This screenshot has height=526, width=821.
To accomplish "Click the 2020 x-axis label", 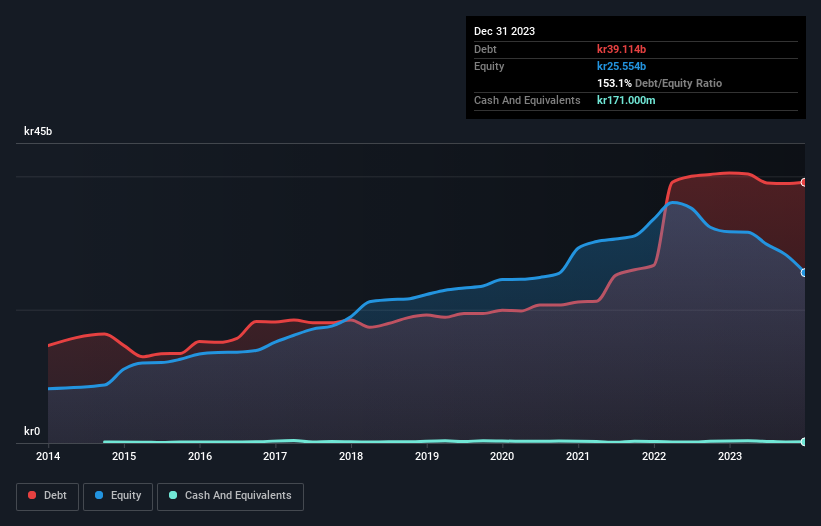I will click(x=502, y=456).
